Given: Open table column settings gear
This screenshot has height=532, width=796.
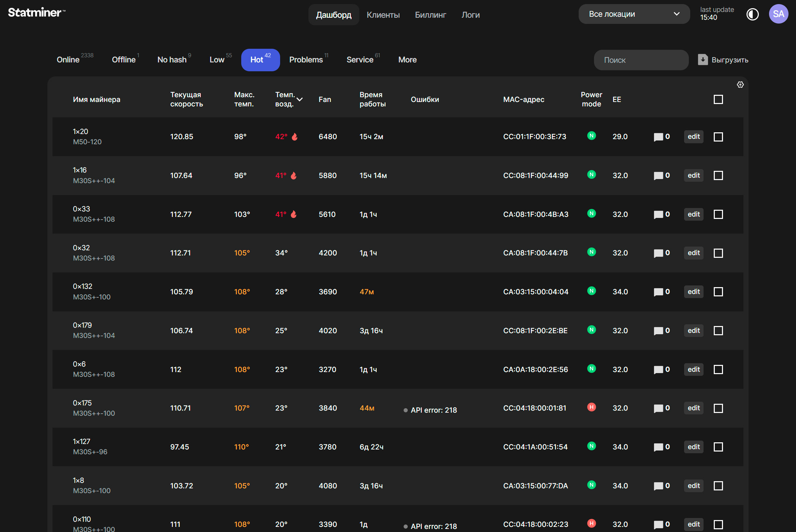Looking at the screenshot, I should [740, 85].
